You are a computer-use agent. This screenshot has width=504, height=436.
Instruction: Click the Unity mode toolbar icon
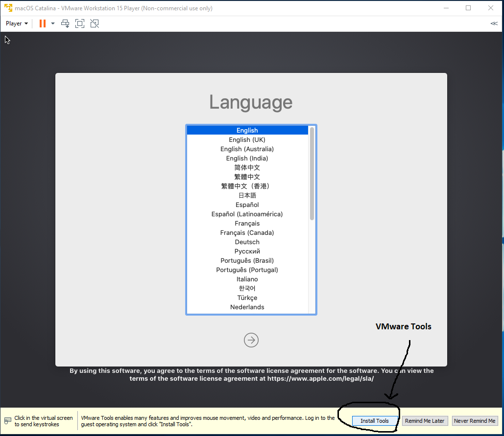coord(95,23)
